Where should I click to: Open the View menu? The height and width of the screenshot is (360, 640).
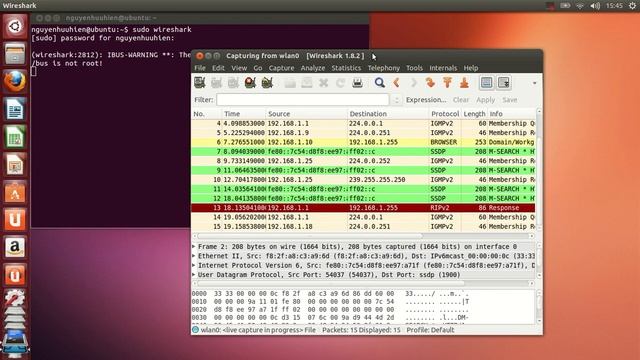239,68
